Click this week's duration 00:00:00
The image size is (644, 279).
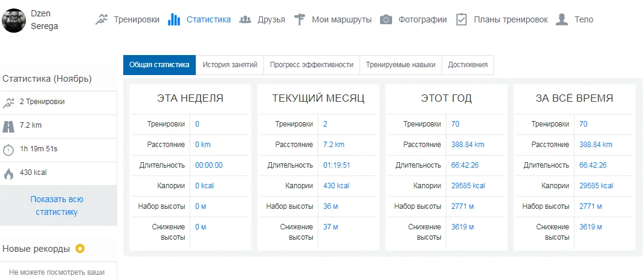tap(208, 165)
